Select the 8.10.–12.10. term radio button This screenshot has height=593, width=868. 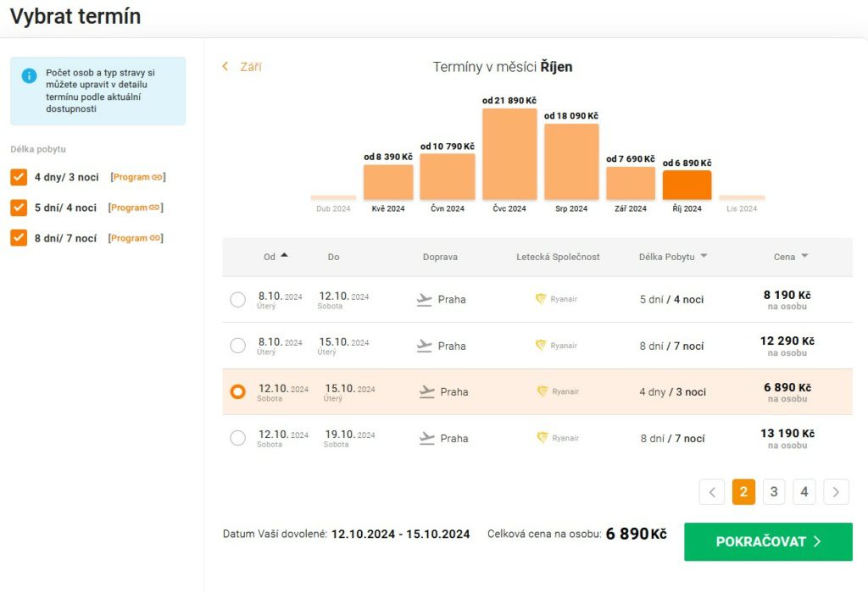(x=237, y=299)
